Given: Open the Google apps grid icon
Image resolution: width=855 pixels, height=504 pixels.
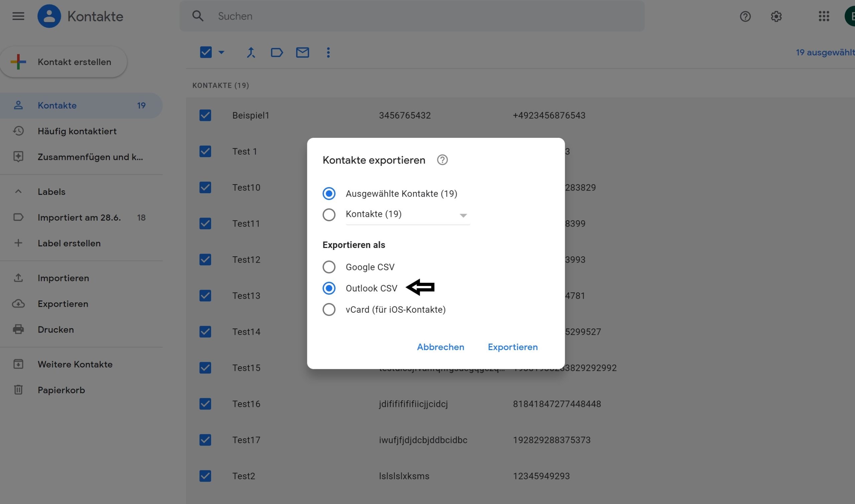Looking at the screenshot, I should click(824, 16).
